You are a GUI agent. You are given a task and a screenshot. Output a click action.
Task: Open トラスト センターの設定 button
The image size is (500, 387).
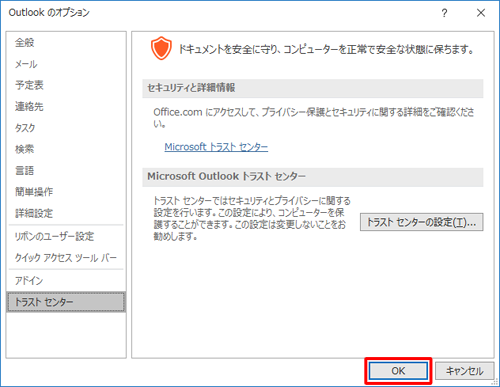422,222
